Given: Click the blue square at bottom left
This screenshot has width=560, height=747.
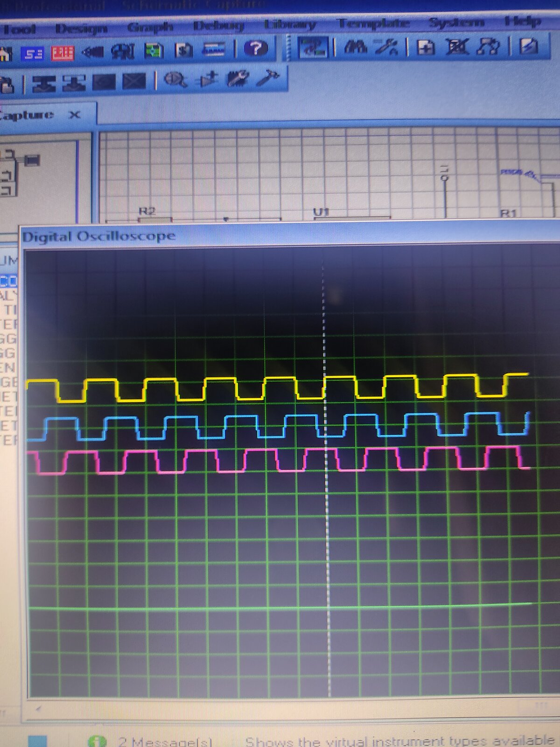Looking at the screenshot, I should coord(37,741).
